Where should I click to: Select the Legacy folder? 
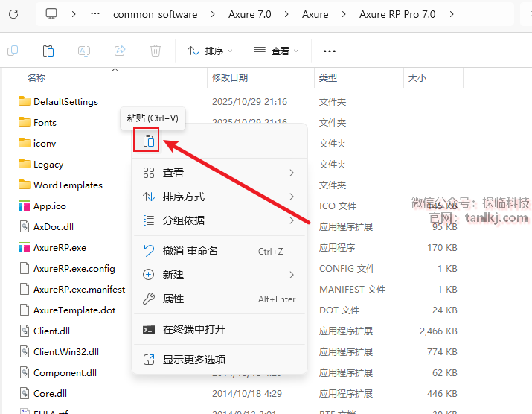(48, 165)
